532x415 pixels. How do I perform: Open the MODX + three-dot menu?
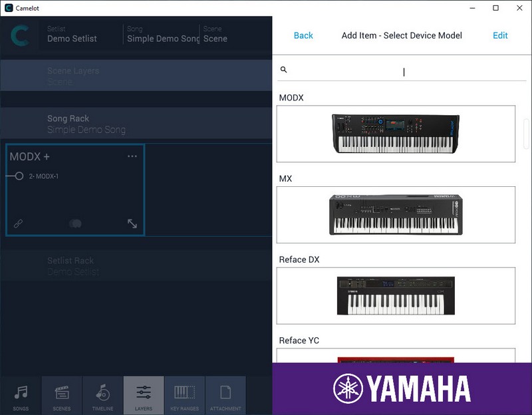(132, 156)
